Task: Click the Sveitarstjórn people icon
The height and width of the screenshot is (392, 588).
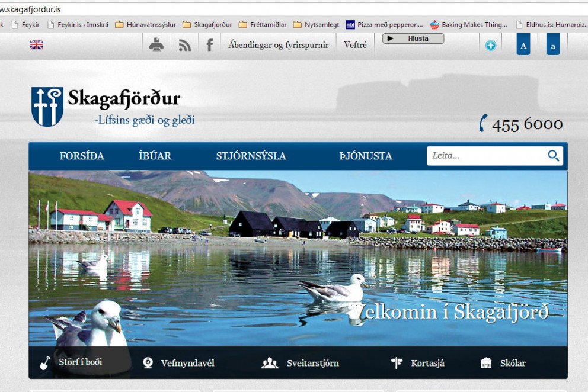Action: [270, 362]
